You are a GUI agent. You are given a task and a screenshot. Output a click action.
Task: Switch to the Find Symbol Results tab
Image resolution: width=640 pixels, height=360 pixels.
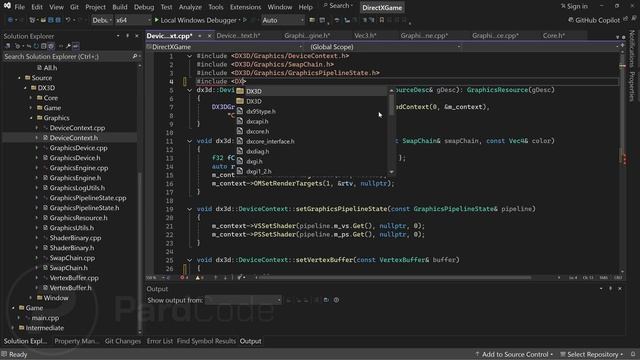(206, 341)
